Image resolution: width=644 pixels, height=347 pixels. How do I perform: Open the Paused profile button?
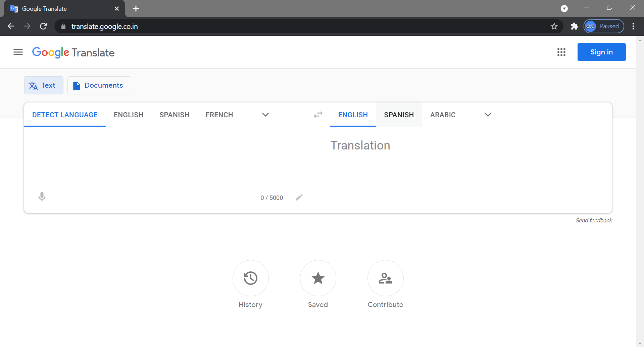[x=604, y=26]
